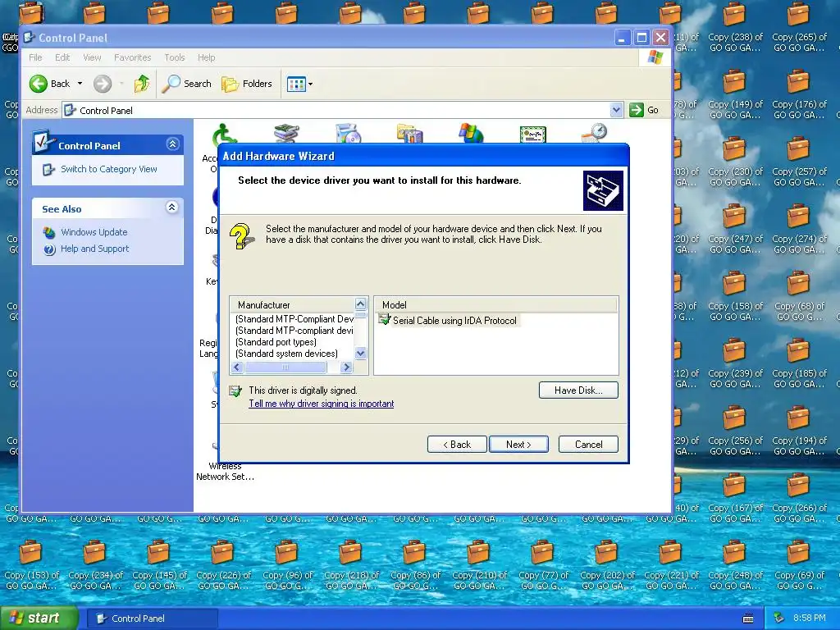Collapse the See Also side pane section
This screenshot has height=630, width=840.
coord(172,208)
